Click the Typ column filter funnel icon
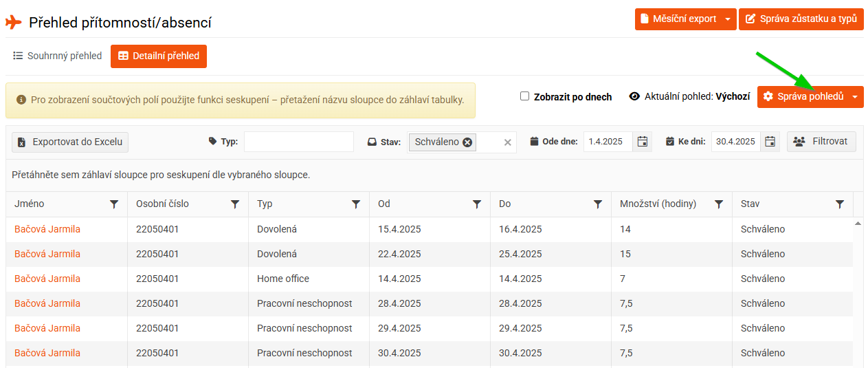The image size is (868, 368). 356,204
